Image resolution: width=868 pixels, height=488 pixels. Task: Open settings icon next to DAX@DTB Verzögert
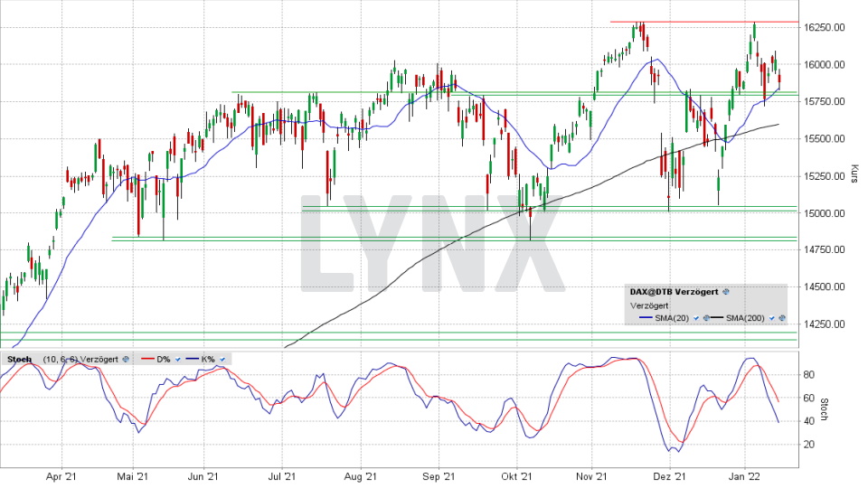tap(727, 292)
